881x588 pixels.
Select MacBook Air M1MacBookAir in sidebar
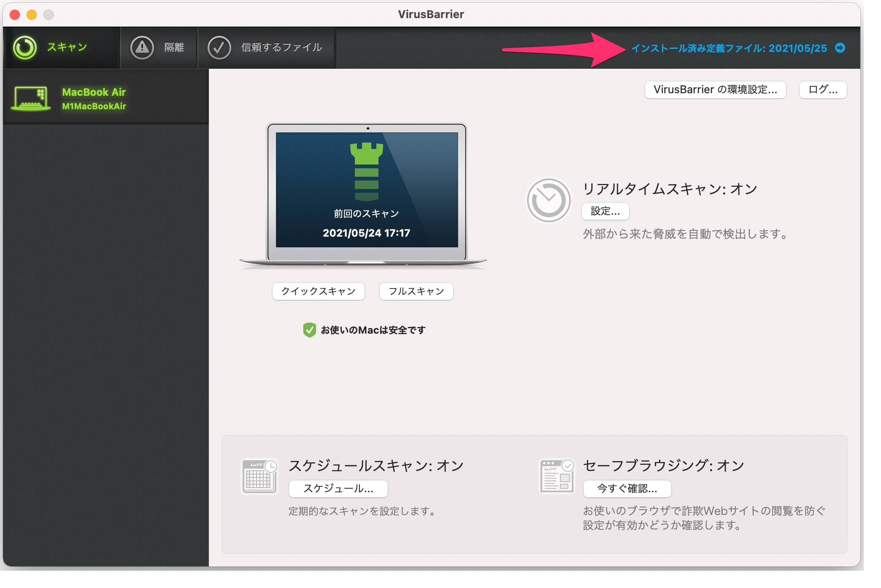(x=106, y=97)
